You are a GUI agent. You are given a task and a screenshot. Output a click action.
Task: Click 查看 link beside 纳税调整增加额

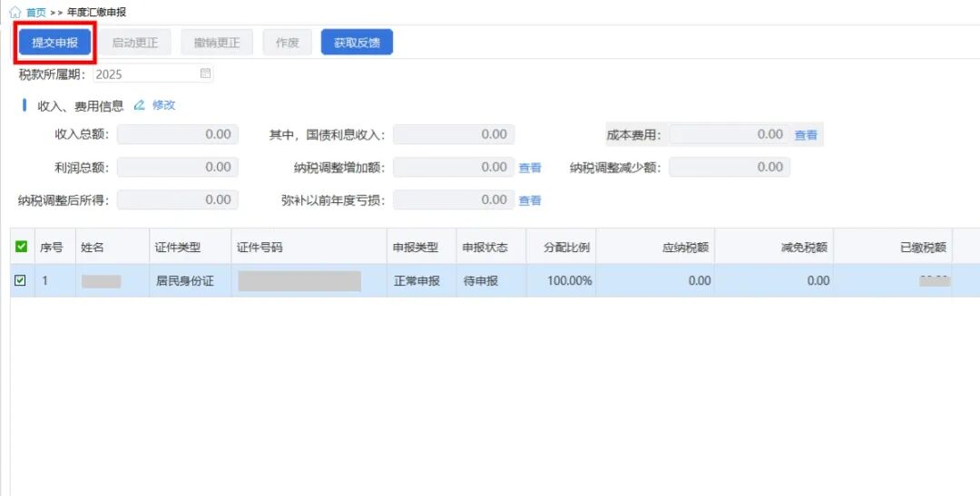click(x=530, y=168)
